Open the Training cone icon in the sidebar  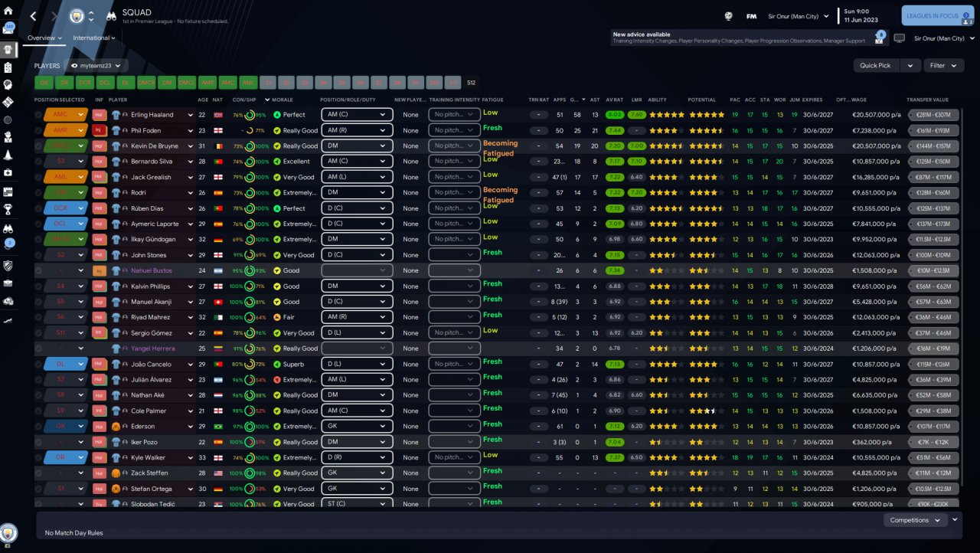tap(8, 155)
